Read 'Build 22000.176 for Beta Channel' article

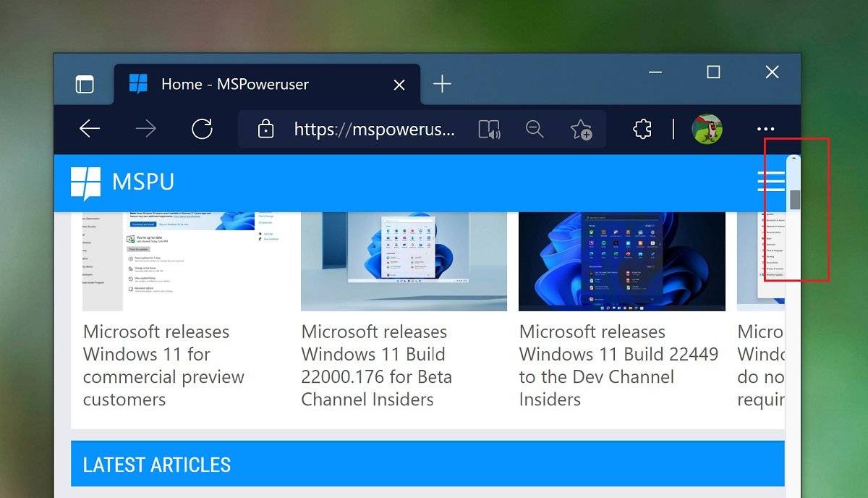(x=377, y=366)
